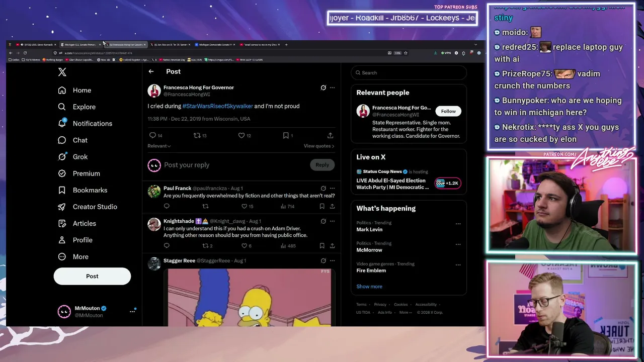Repost Knightshade's reply with 2 reposts

click(205, 246)
